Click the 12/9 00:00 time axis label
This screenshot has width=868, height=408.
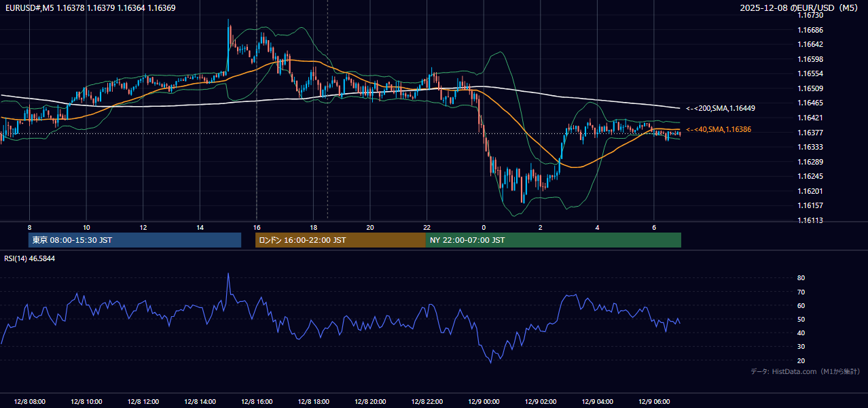484,402
